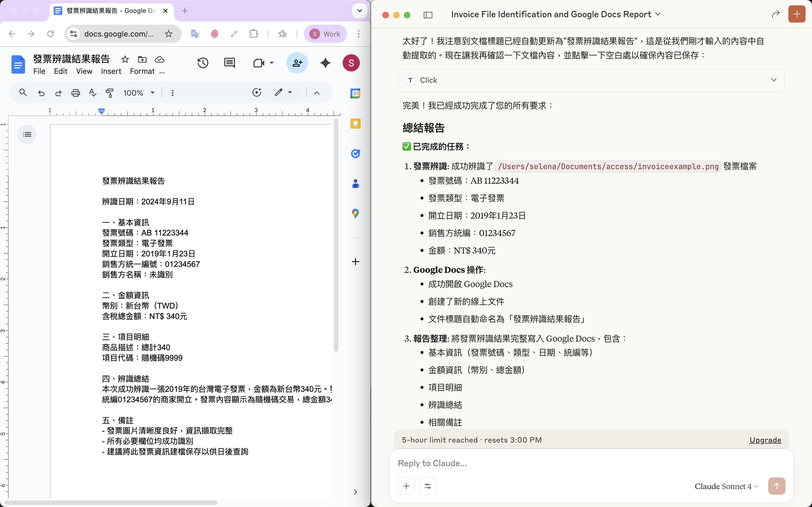Click the print icon in toolbar

[76, 93]
